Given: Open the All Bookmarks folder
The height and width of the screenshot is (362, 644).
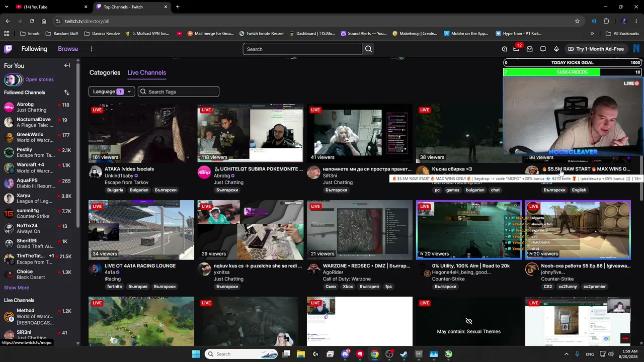Looking at the screenshot, I should point(622,34).
